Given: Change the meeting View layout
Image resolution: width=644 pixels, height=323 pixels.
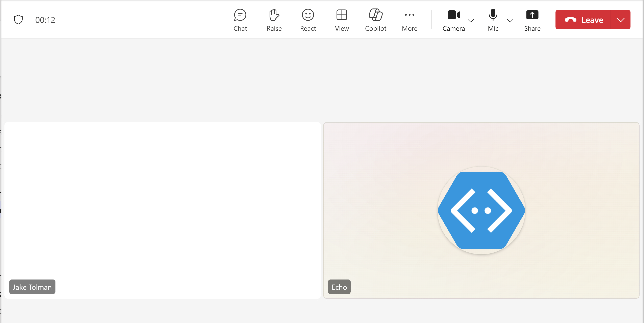Looking at the screenshot, I should tap(342, 20).
